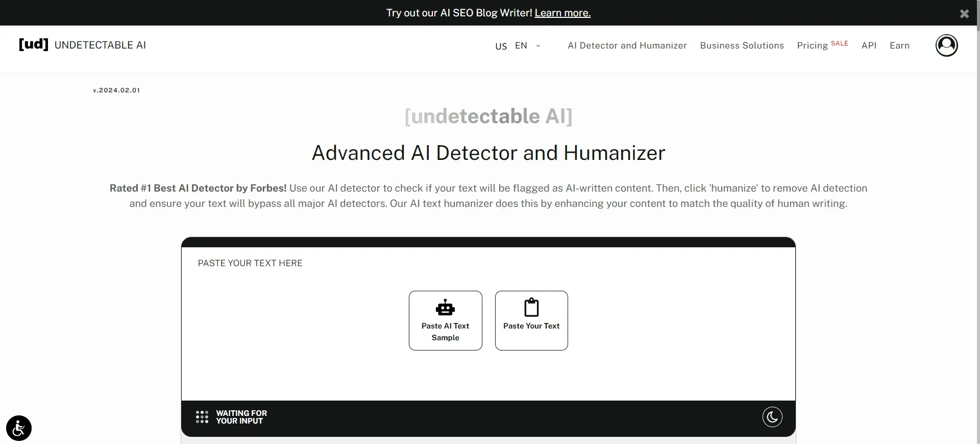The image size is (980, 444).
Task: Click the Waiting For Your Input status
Action: [x=241, y=417]
